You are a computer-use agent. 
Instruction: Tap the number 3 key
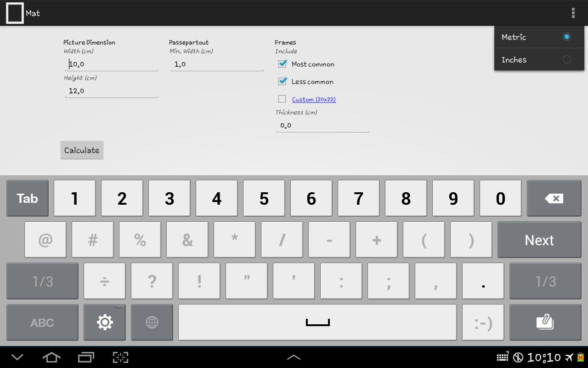pyautogui.click(x=169, y=198)
